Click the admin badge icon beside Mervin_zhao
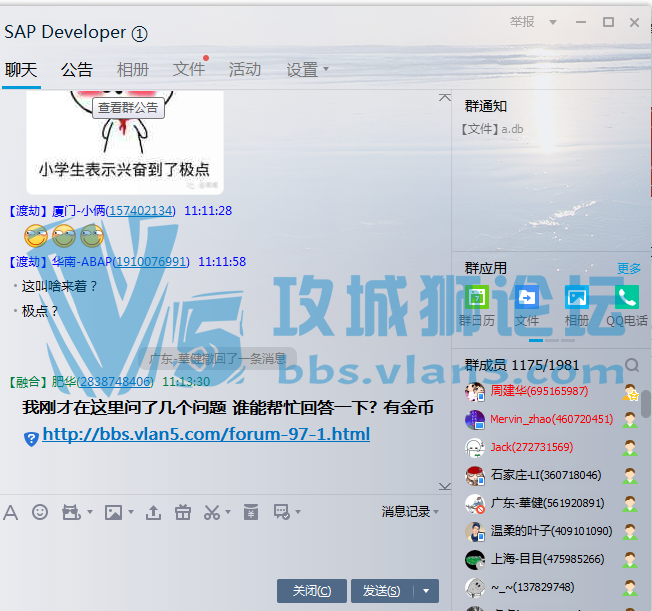This screenshot has height=611, width=652. [x=630, y=420]
